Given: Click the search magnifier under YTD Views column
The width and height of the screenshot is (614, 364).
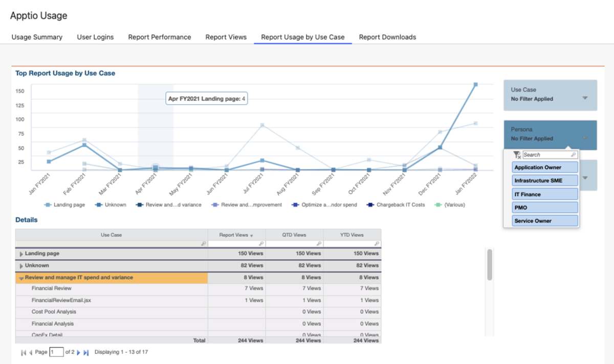Looking at the screenshot, I should point(377,244).
